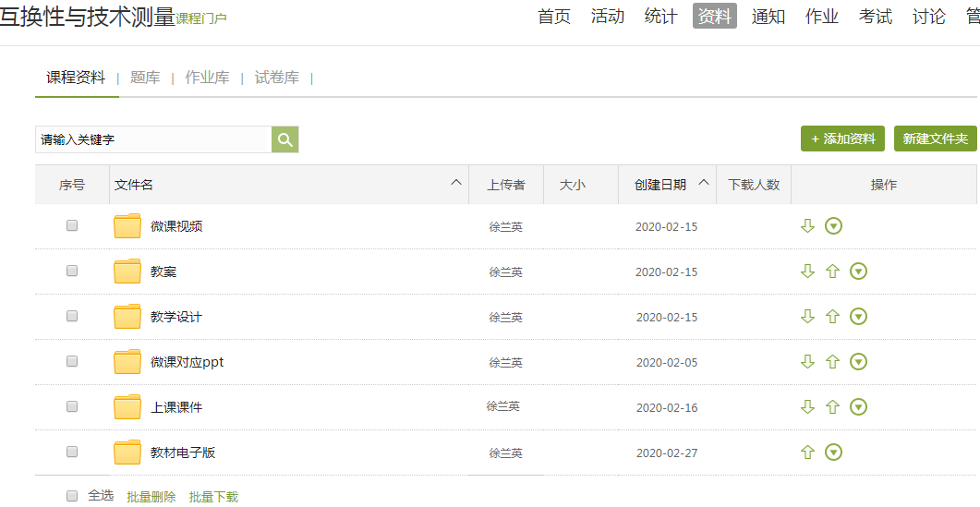
Task: Expand the 教案 row options dropdown
Action: (x=858, y=272)
